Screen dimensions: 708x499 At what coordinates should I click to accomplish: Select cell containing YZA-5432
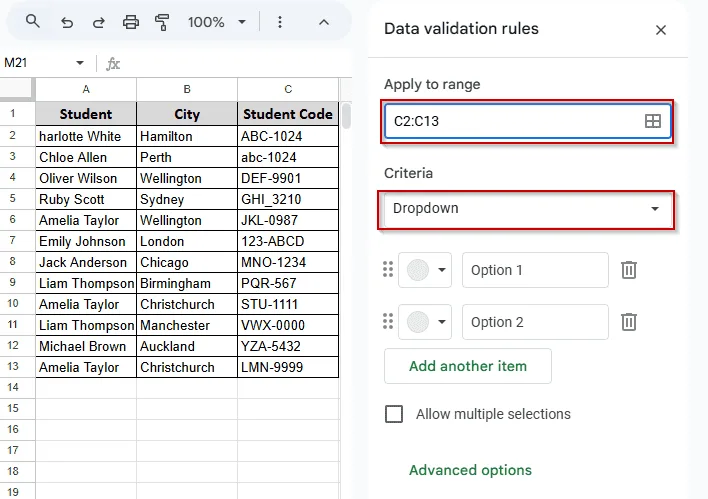[288, 346]
